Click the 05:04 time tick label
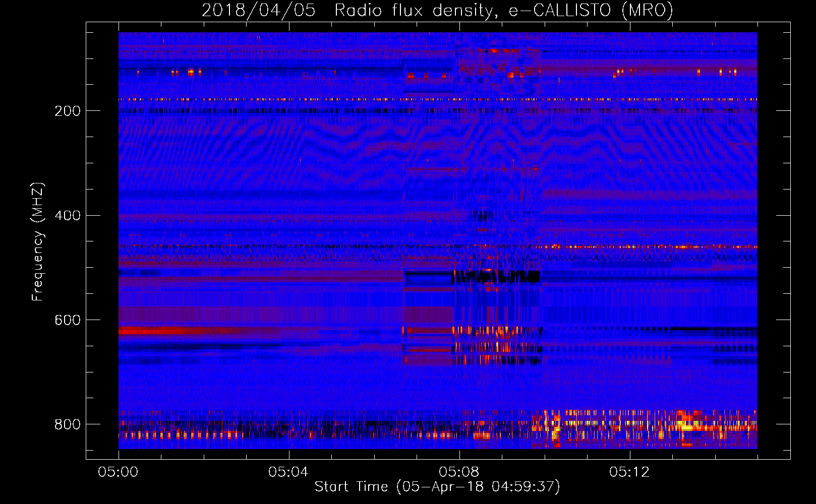Viewport: 816px width, 504px height. pos(288,472)
